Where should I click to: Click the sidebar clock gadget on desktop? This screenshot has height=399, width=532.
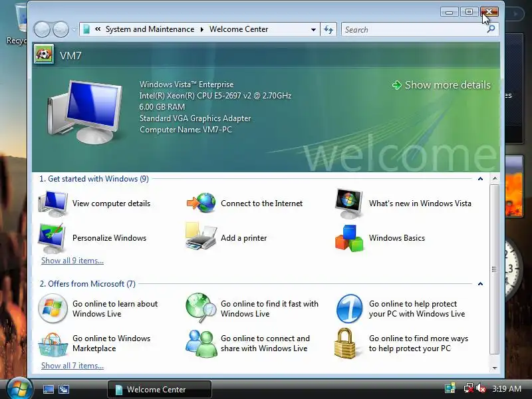tap(514, 268)
